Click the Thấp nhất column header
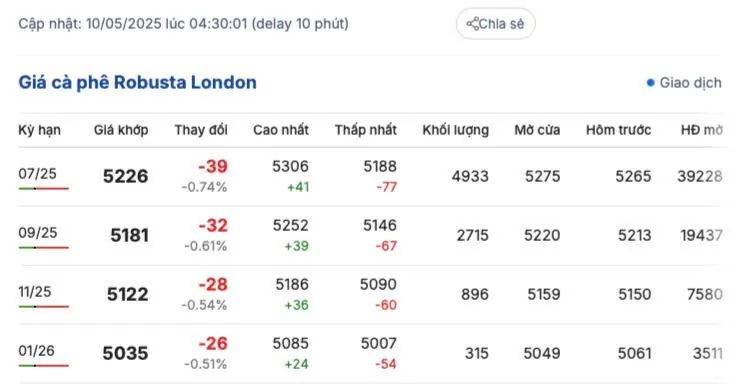The height and width of the screenshot is (391, 739). click(x=366, y=130)
